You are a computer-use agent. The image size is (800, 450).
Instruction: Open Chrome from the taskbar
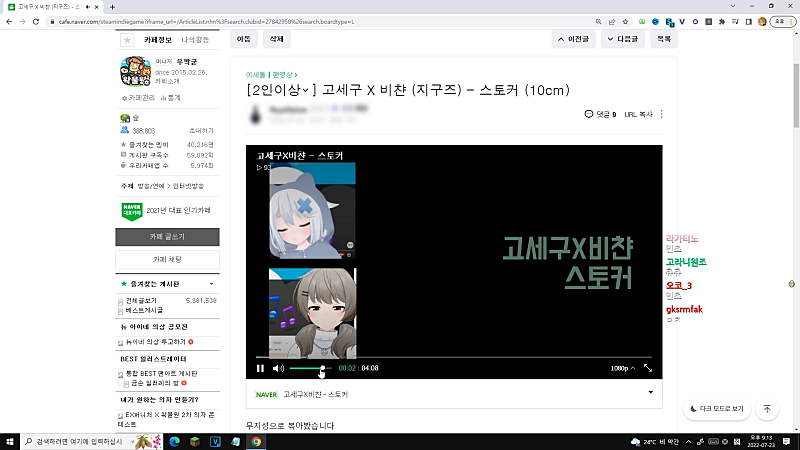(x=256, y=441)
